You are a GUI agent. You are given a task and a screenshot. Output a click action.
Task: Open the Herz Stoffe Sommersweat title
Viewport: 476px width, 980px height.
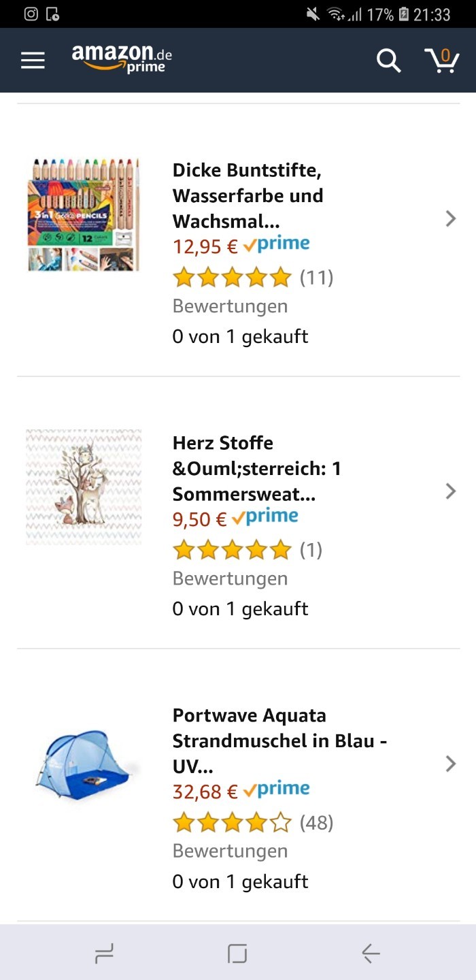click(x=257, y=468)
